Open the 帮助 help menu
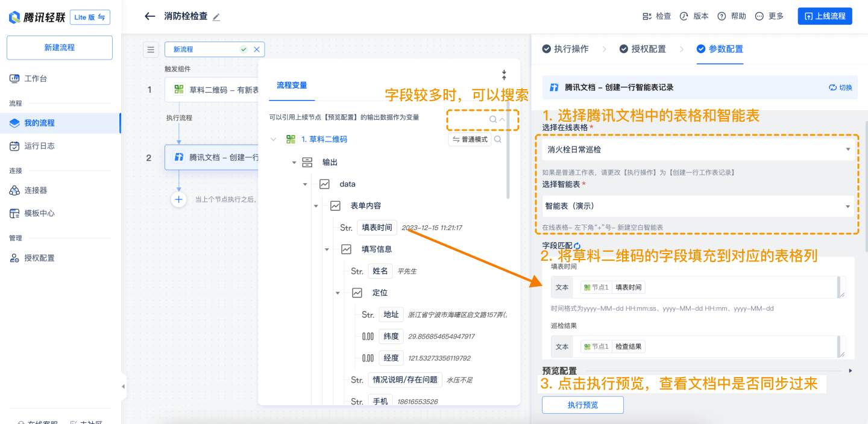This screenshot has height=424, width=868. pos(732,16)
